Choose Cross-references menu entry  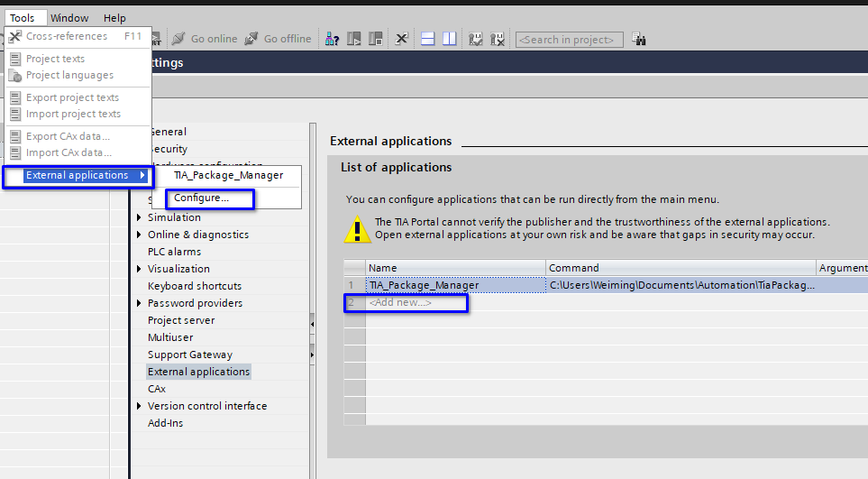78,37
